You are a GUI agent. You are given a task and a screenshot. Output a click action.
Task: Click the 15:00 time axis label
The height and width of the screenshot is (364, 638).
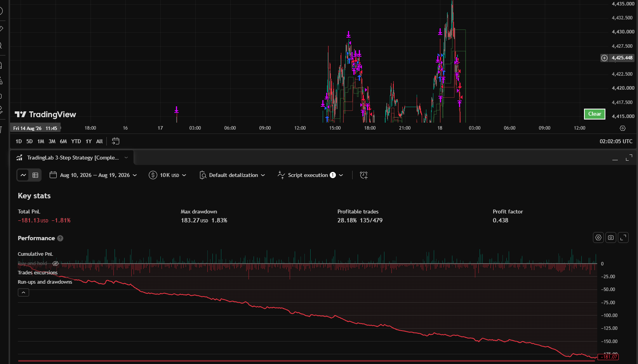click(x=335, y=128)
